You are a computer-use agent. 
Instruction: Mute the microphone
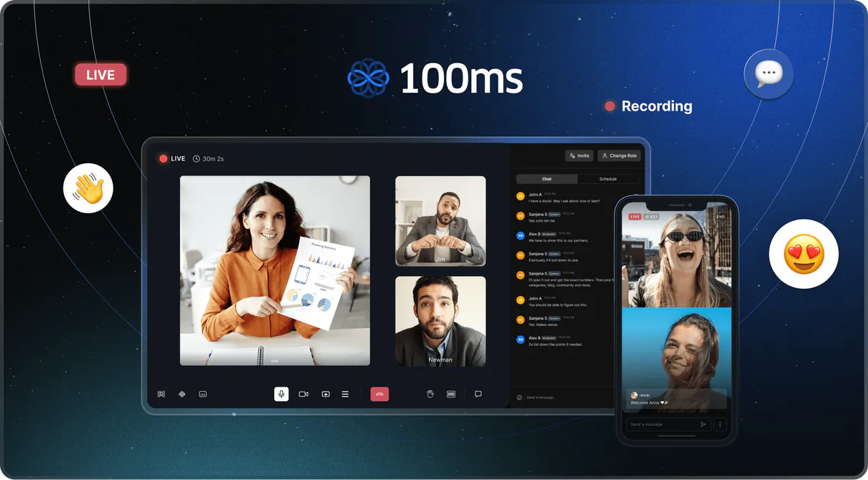(281, 394)
